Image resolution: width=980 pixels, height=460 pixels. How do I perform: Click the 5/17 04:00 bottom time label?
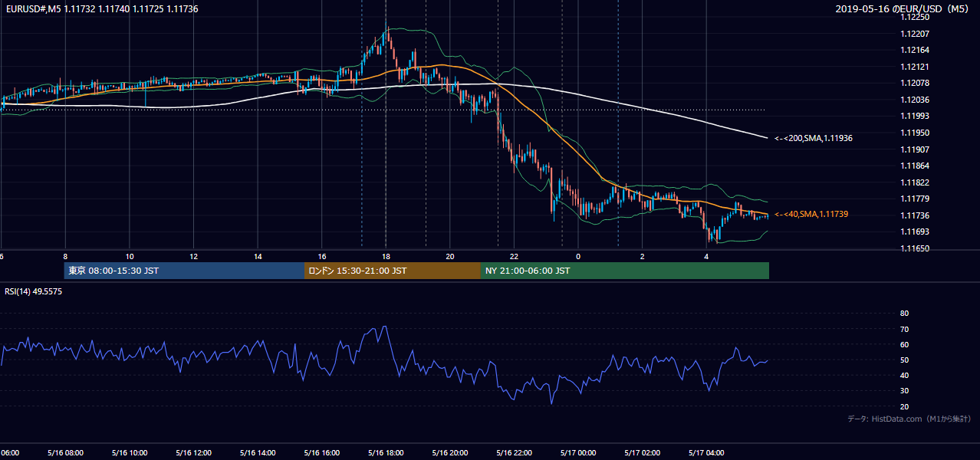coord(705,453)
